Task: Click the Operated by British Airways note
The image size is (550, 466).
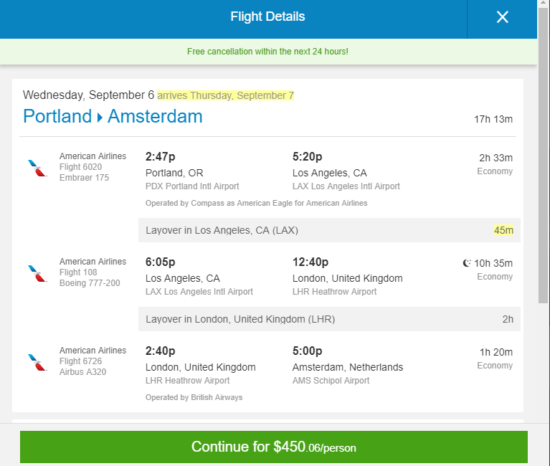Action: click(x=194, y=397)
